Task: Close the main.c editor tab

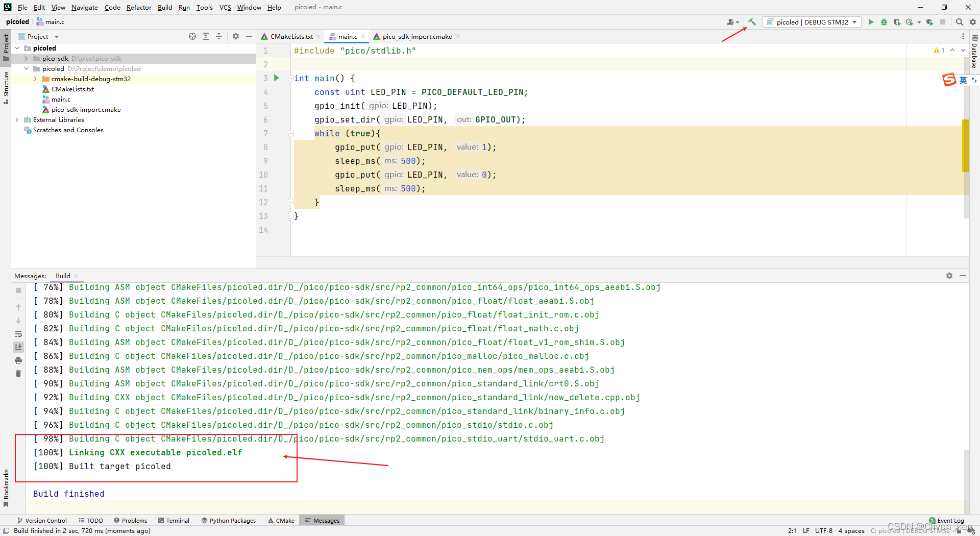Action: click(x=363, y=36)
